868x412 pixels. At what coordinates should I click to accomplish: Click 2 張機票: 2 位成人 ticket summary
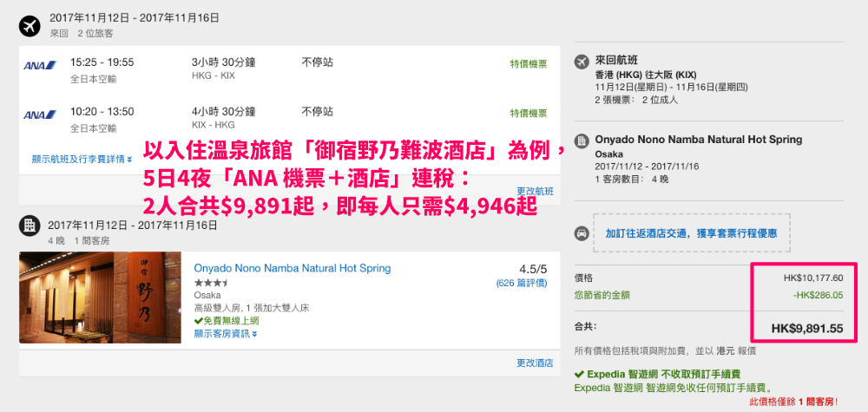636,100
